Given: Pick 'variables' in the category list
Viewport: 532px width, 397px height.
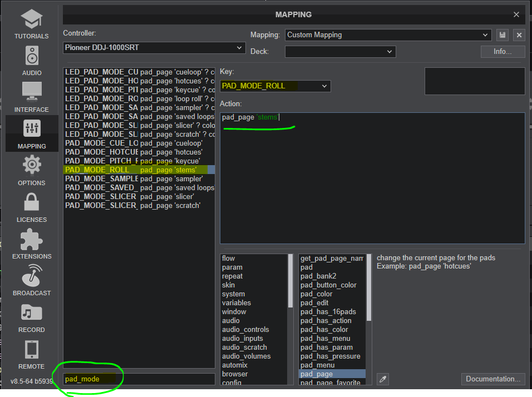Looking at the screenshot, I should (x=254, y=303).
